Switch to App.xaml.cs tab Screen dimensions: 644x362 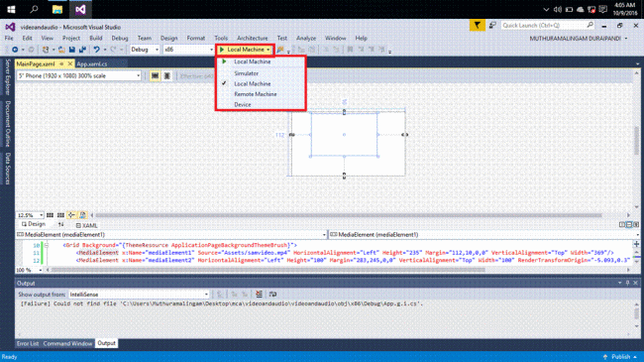[92, 63]
